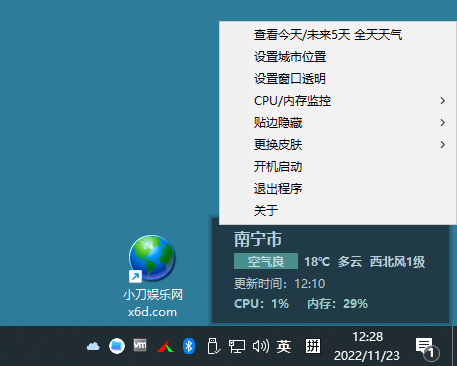Switch input language via 英 indicator
457x366 pixels.
click(x=284, y=346)
